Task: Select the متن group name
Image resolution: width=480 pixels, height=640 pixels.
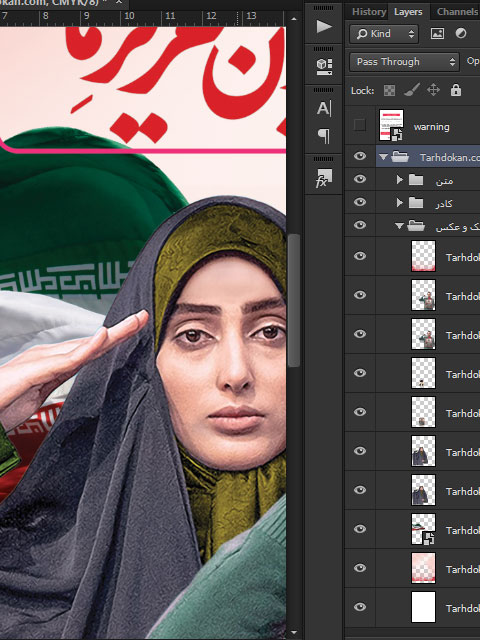Action: point(444,180)
